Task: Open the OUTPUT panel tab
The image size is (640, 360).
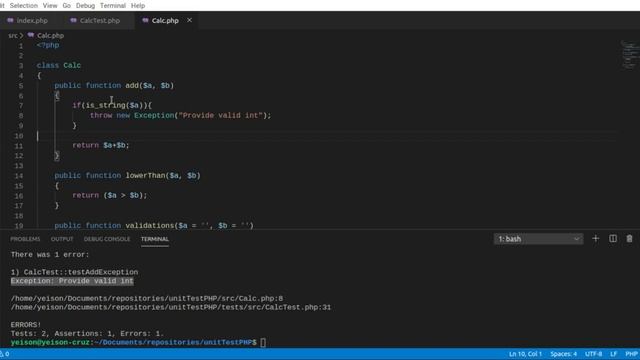Action: pyautogui.click(x=62, y=239)
